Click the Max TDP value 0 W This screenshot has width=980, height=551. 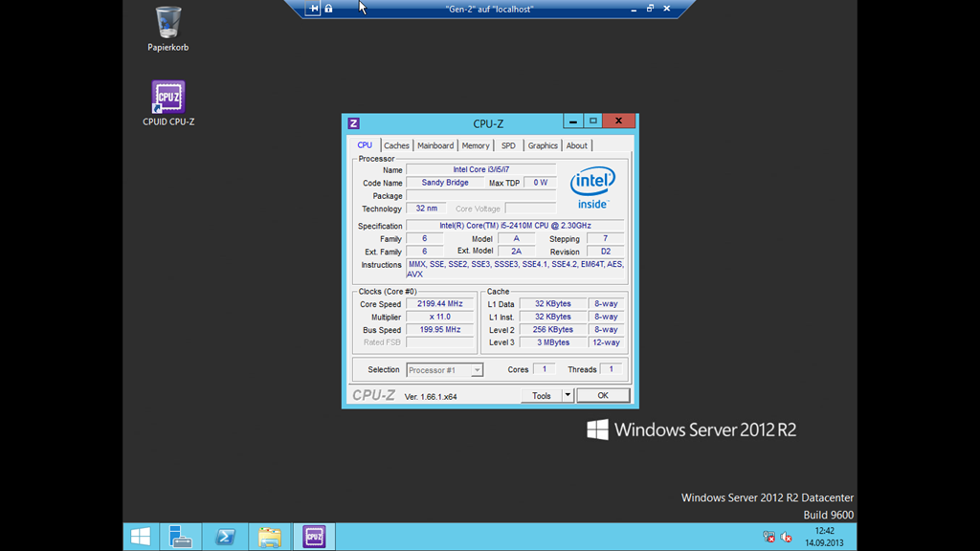coord(540,183)
